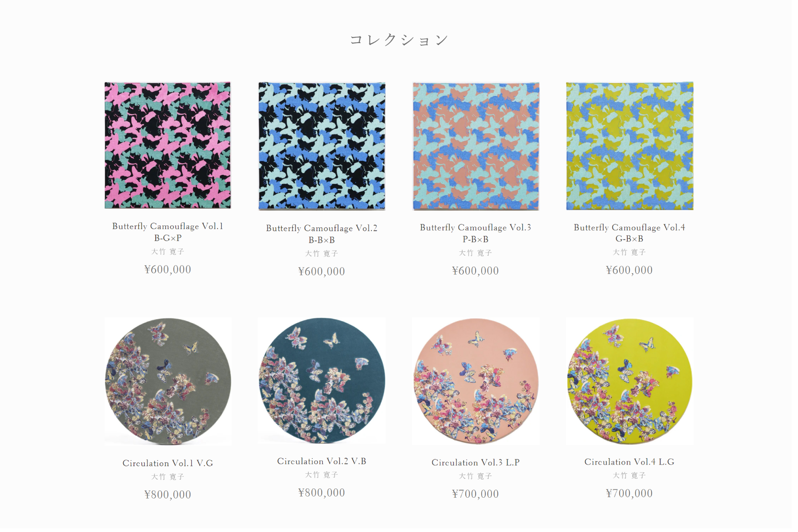Click the Circulation Vol.4 L.G title
The width and height of the screenshot is (798, 532).
[630, 462]
